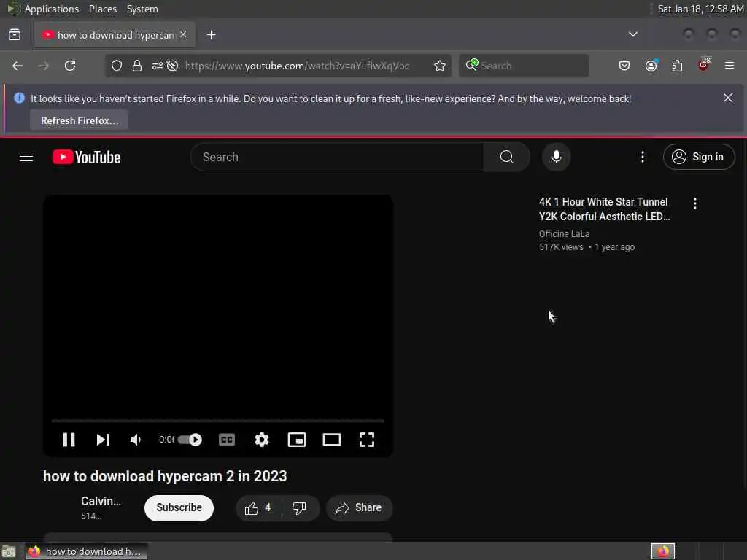Click the Sign in button
Viewport: 747px width, 560px height.
(x=699, y=157)
